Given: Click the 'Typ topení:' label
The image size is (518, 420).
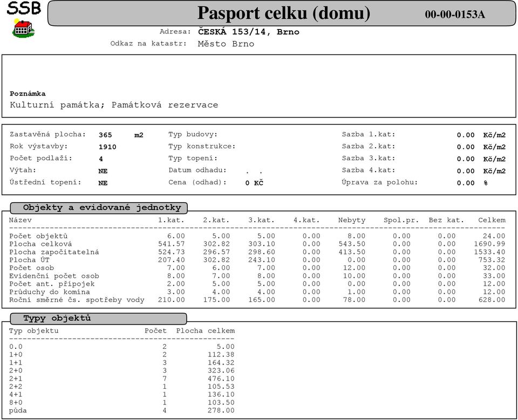Looking at the screenshot, I should [193, 158].
